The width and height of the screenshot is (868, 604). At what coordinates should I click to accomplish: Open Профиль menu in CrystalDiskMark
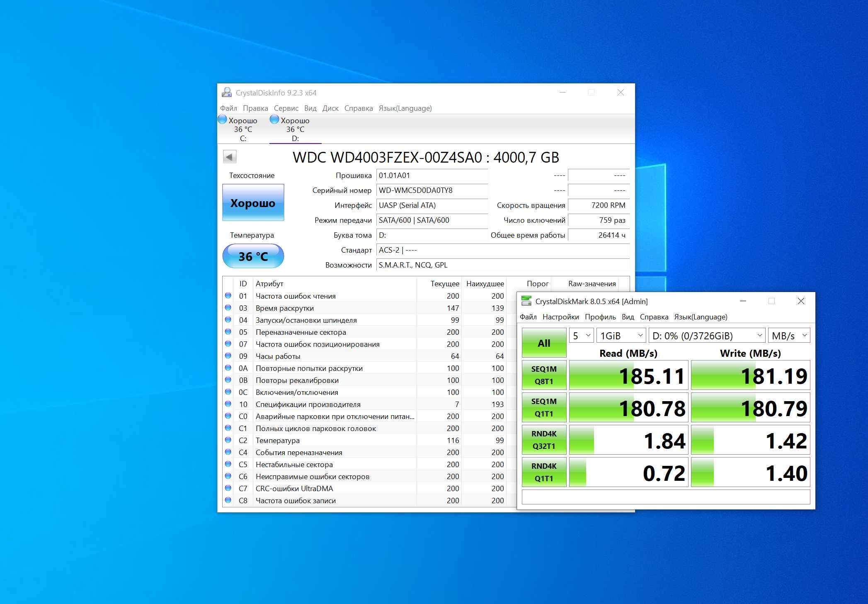tap(600, 317)
